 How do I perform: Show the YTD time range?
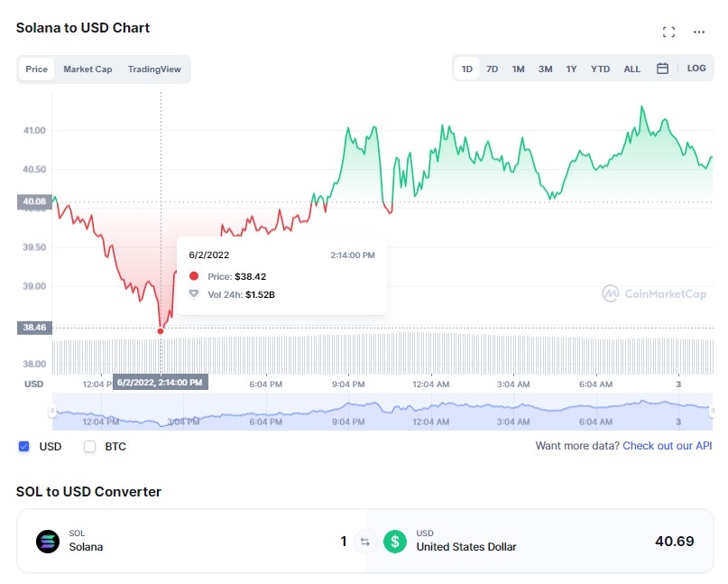(x=600, y=69)
